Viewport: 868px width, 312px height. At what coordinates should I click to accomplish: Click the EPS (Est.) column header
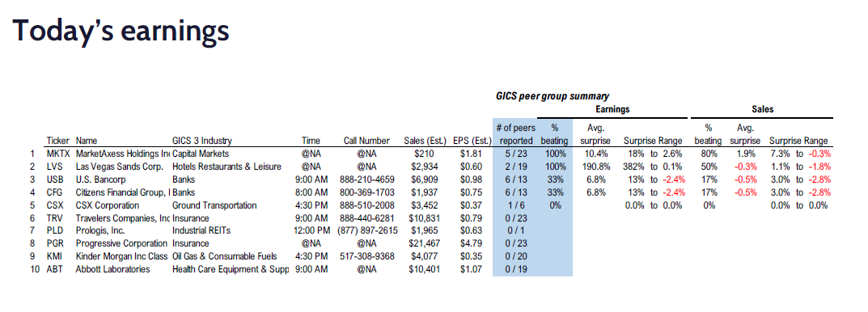point(469,141)
